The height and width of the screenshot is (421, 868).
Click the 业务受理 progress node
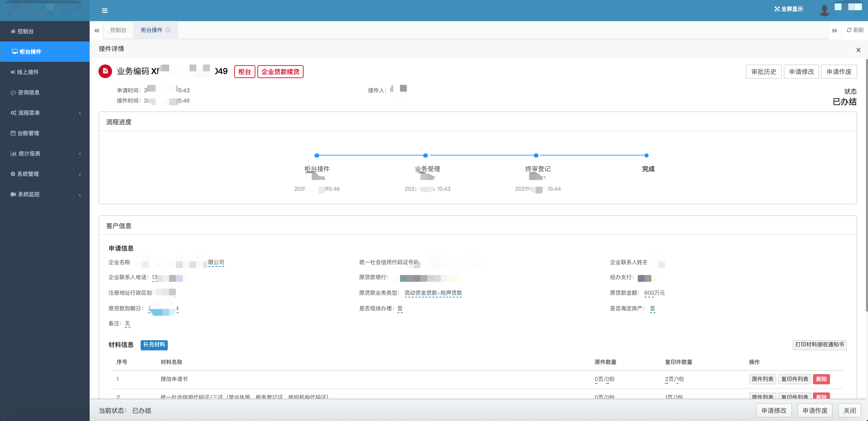[426, 155]
